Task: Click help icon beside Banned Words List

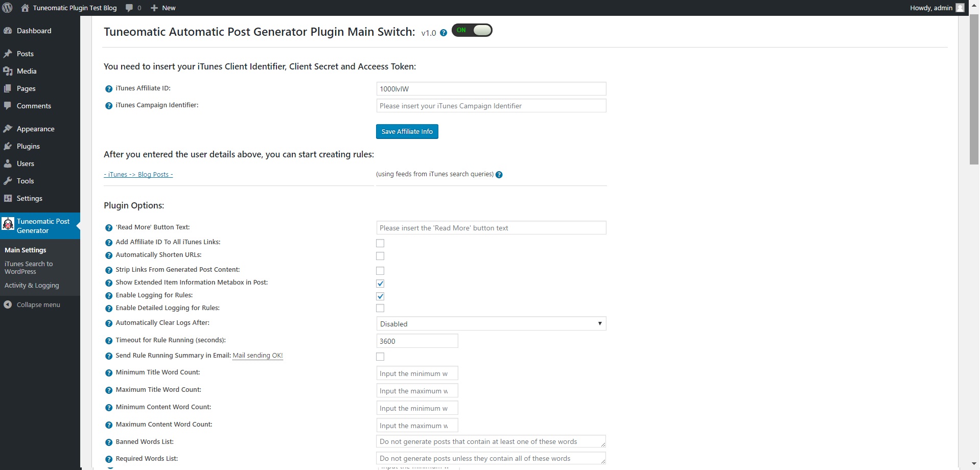Action: pos(109,442)
